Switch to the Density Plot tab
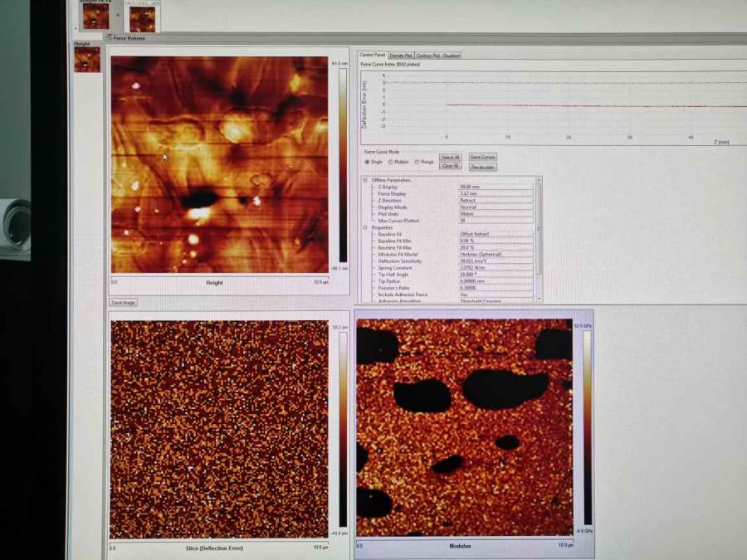Screen dimensions: 747x560 point(400,56)
